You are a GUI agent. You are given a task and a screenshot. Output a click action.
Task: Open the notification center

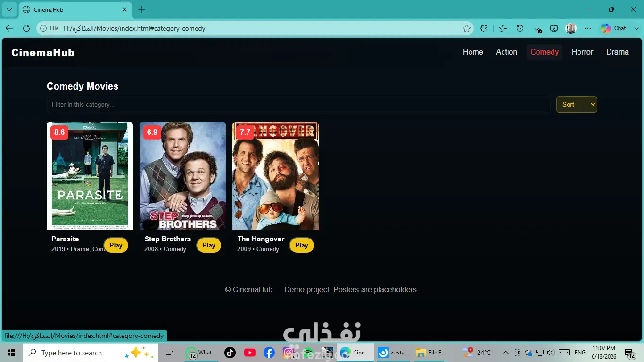point(629,353)
